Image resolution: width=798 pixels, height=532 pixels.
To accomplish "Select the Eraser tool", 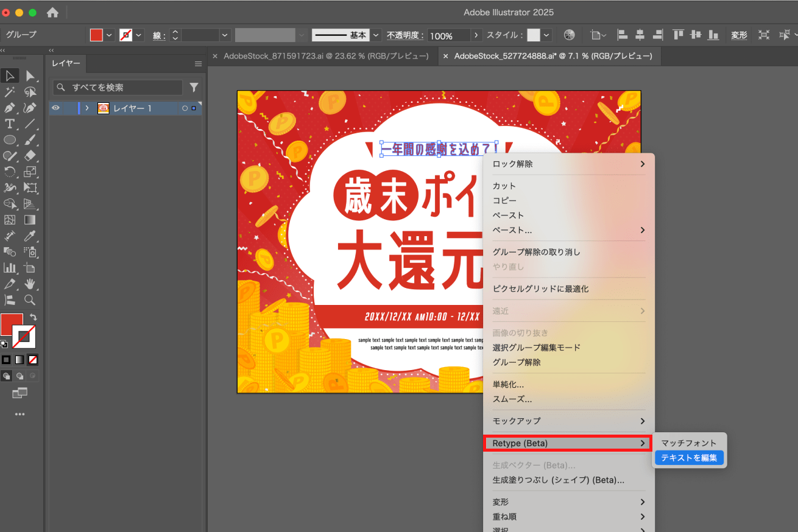I will tap(30, 155).
